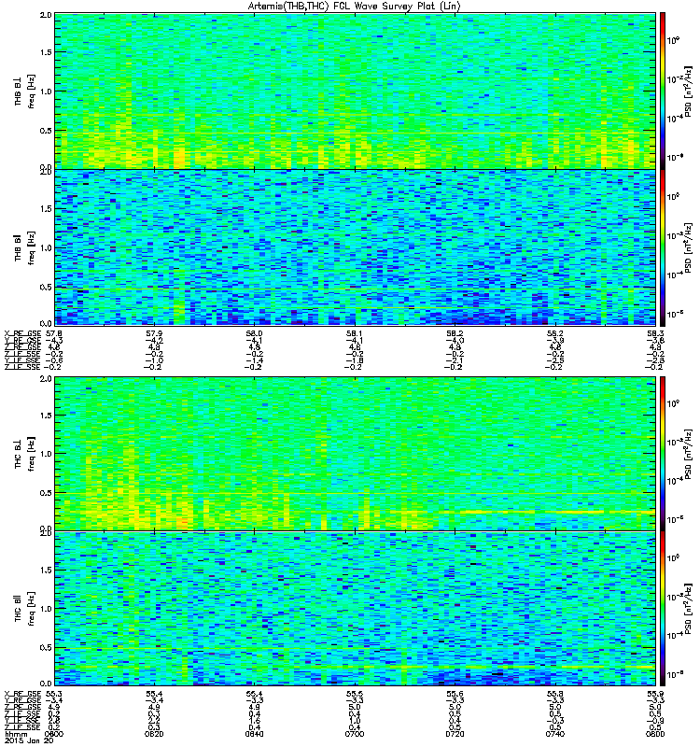Screen dimensions: 700x747
Task: Click the THC position value '55.6'
Action: (x=455, y=694)
